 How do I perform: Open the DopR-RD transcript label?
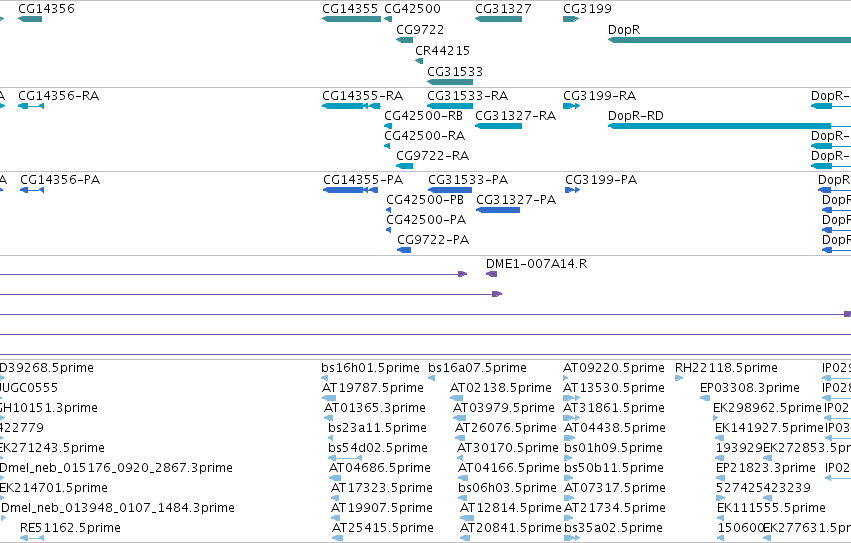pos(636,116)
